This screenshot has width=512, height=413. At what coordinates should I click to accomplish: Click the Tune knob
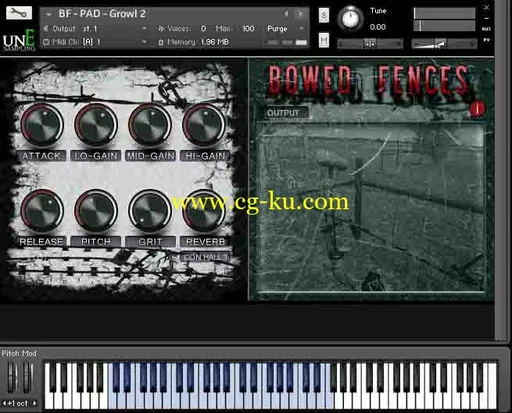tap(350, 19)
